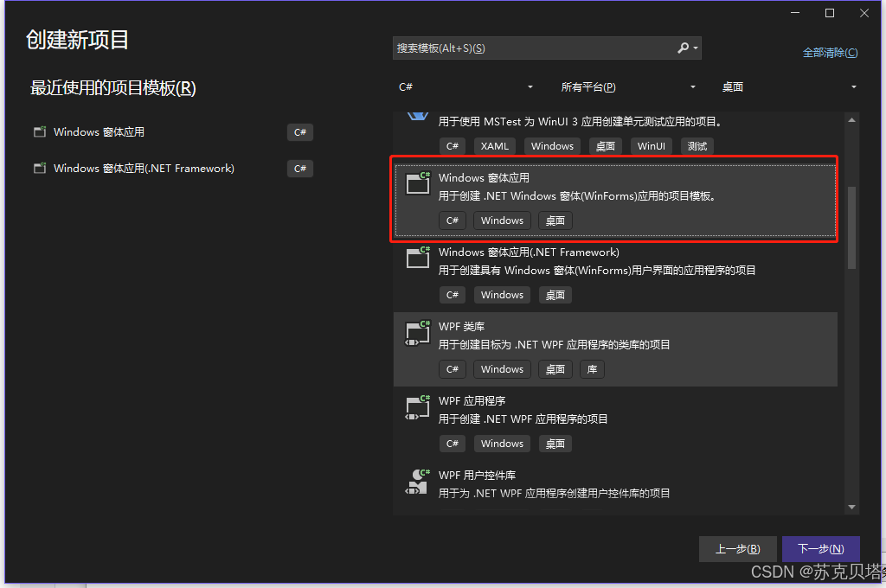This screenshot has height=588, width=886.
Task: Click Windows tag under WPF 应用程序
Action: [x=503, y=444]
